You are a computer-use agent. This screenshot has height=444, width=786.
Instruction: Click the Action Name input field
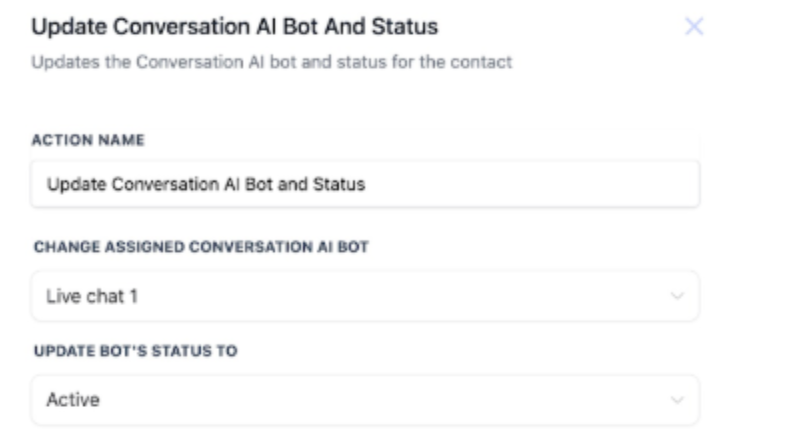(x=365, y=184)
